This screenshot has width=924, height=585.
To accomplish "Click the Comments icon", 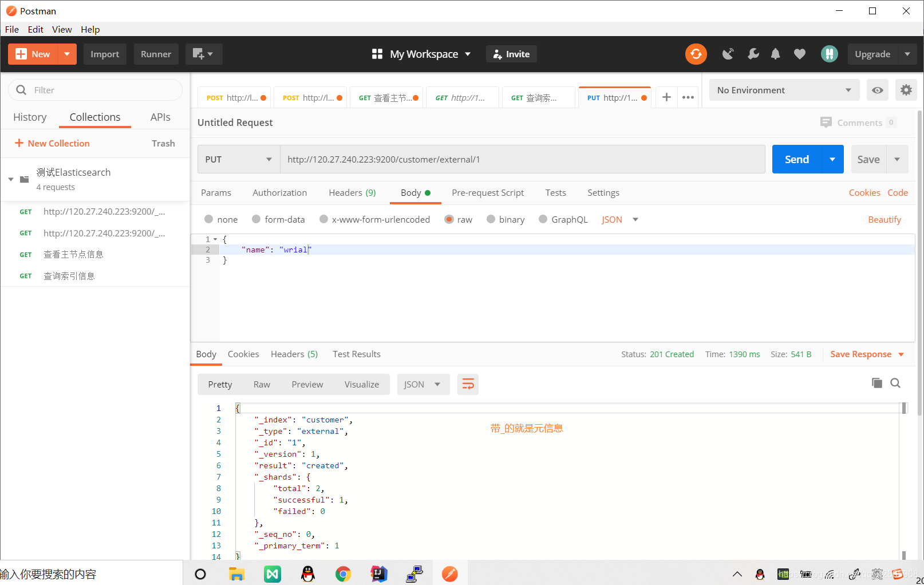I will [x=826, y=122].
